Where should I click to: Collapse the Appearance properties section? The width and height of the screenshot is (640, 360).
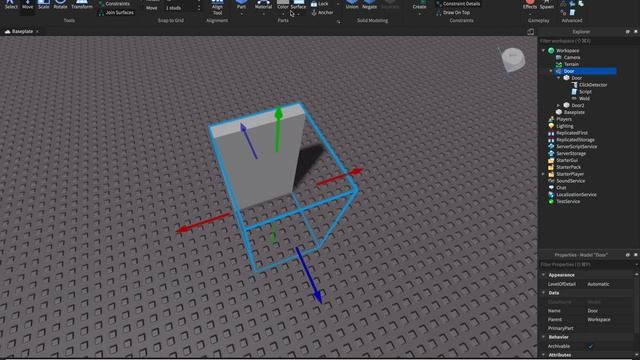[x=544, y=275]
